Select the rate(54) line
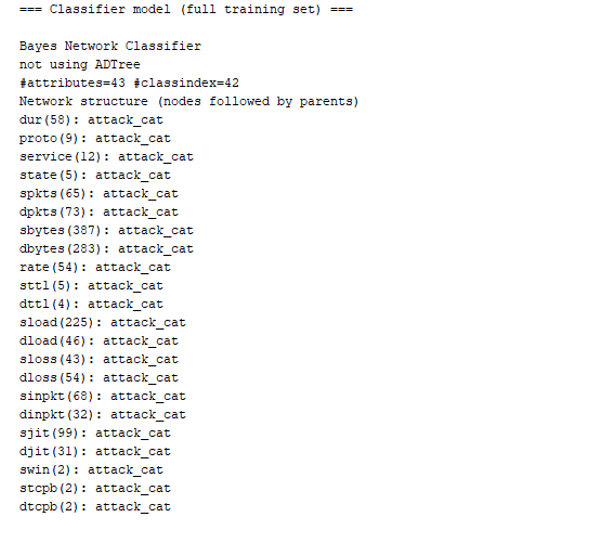The height and width of the screenshot is (535, 602). (95, 267)
